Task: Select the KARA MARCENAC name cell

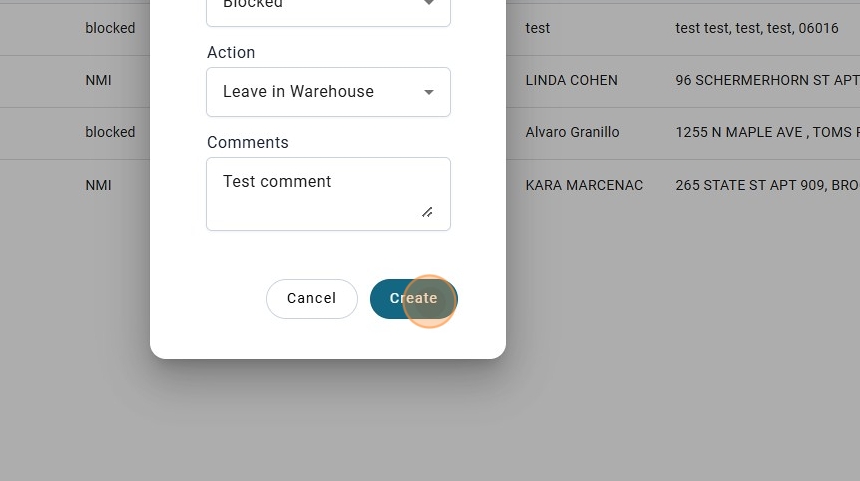Action: click(x=584, y=185)
